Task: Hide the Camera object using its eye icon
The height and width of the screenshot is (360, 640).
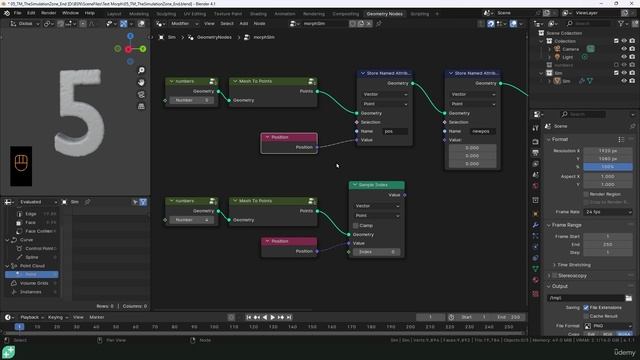Action: [624, 49]
